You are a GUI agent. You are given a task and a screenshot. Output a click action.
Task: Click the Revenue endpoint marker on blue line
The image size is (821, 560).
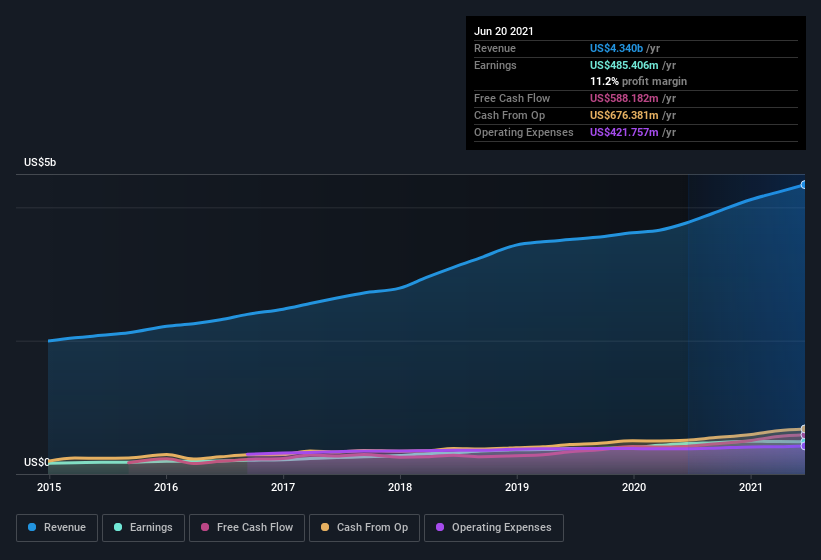pos(804,185)
